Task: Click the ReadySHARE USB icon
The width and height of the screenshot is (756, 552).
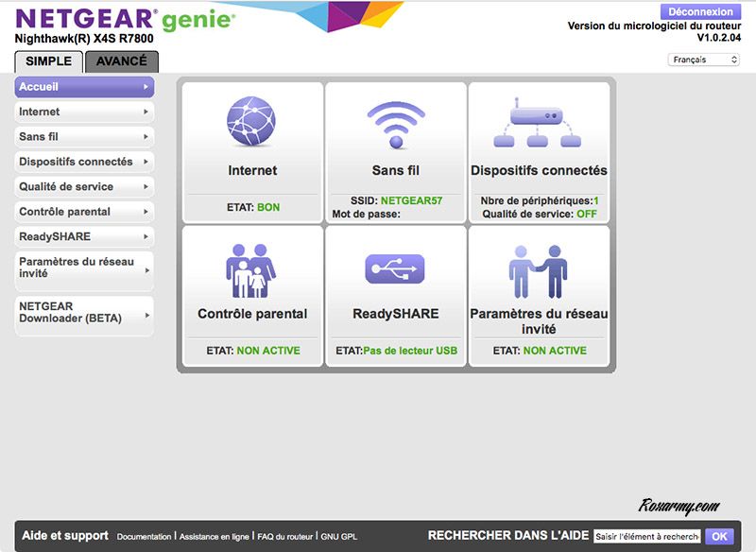Action: (395, 269)
